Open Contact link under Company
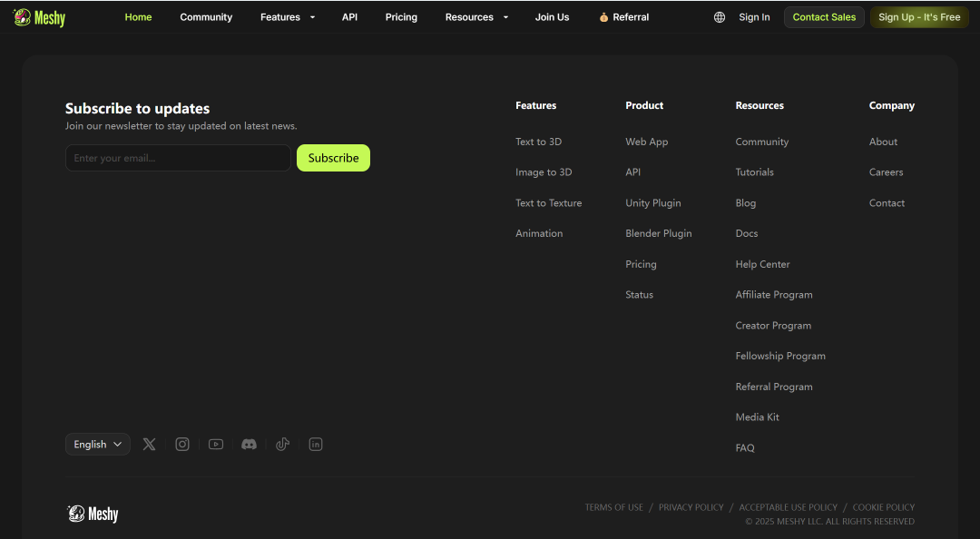Image resolution: width=980 pixels, height=539 pixels. (x=887, y=203)
